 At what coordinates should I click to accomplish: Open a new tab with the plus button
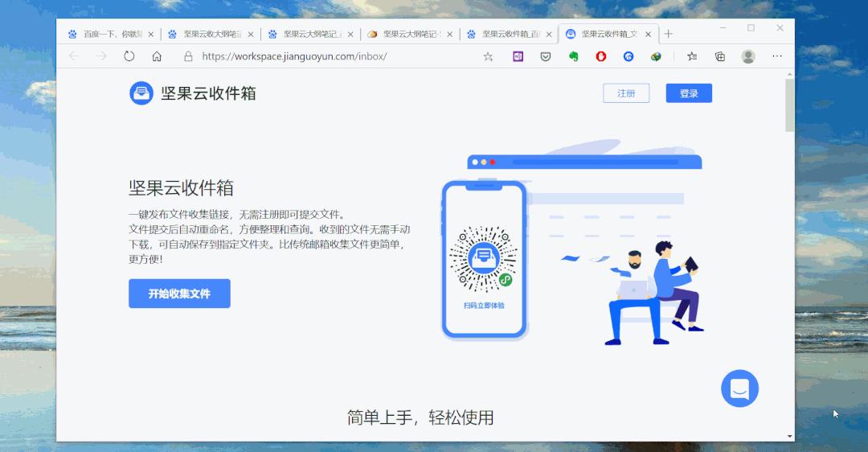[x=668, y=35]
